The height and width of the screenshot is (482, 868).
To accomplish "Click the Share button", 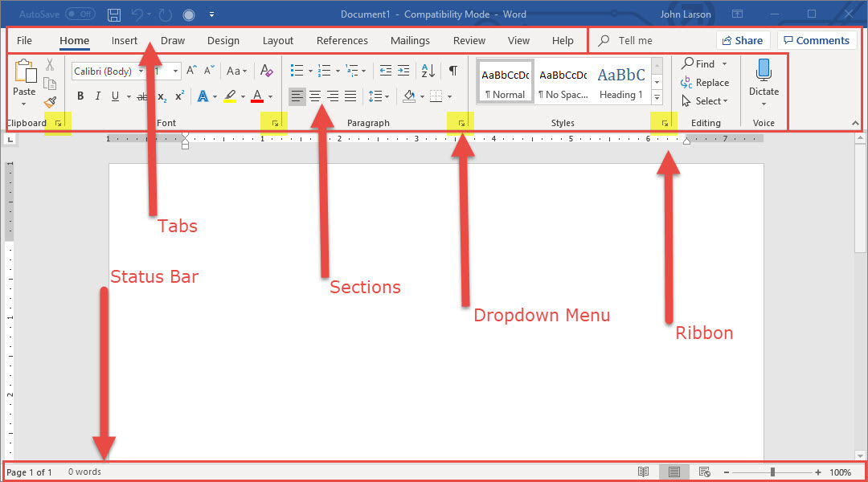I will pyautogui.click(x=743, y=41).
